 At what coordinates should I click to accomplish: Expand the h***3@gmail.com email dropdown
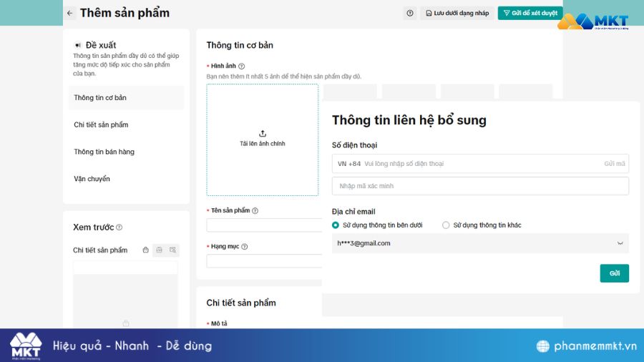click(x=480, y=243)
